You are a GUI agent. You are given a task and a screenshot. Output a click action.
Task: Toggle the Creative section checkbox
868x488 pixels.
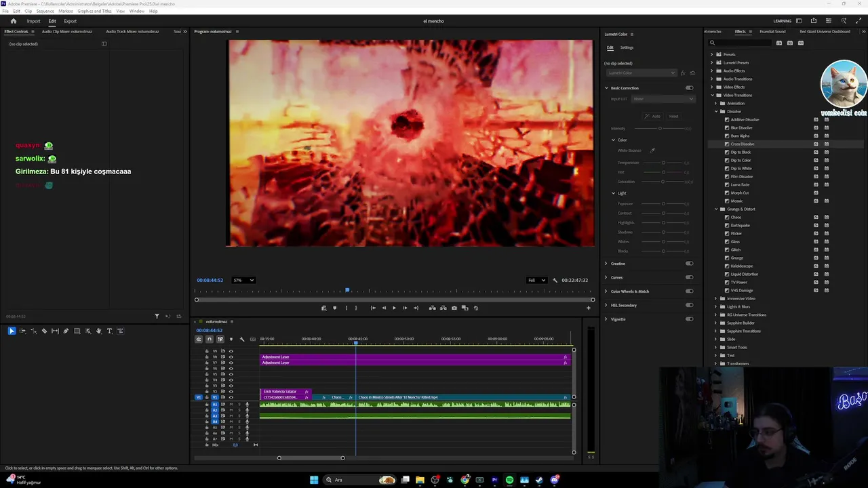click(690, 264)
